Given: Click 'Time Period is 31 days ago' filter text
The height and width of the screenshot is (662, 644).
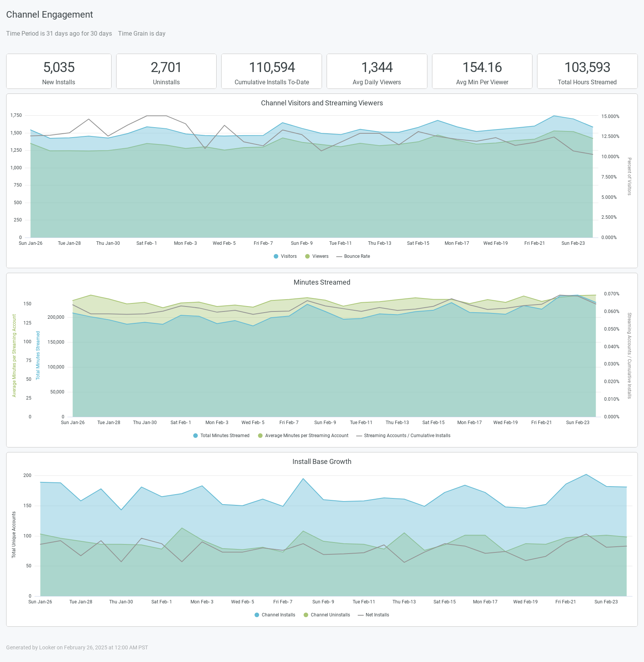Looking at the screenshot, I should [x=59, y=33].
